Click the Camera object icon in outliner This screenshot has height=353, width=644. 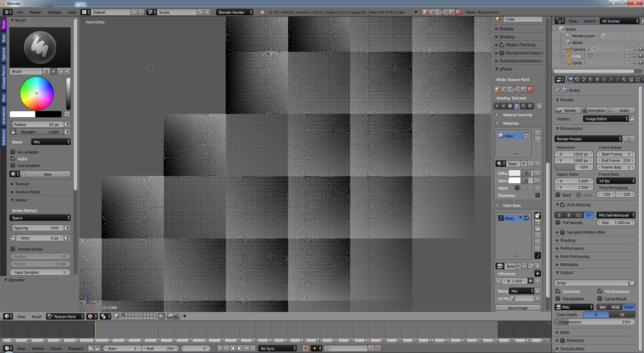[x=569, y=49]
